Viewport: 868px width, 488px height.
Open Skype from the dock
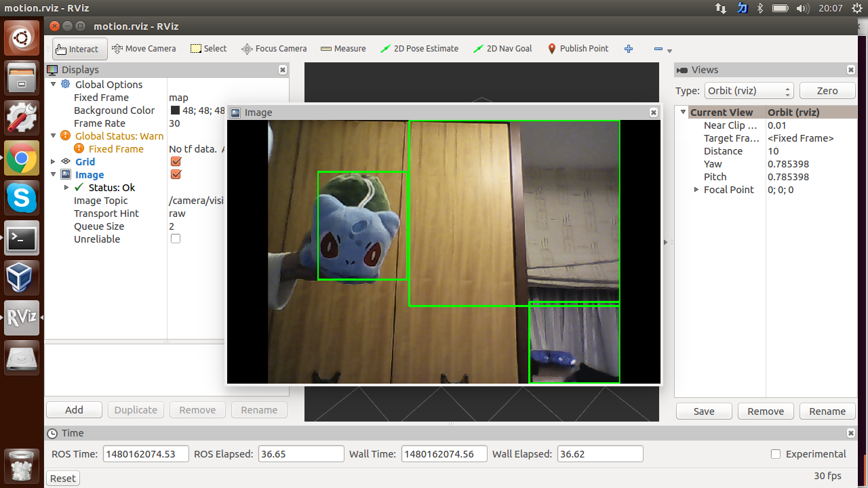pos(22,199)
